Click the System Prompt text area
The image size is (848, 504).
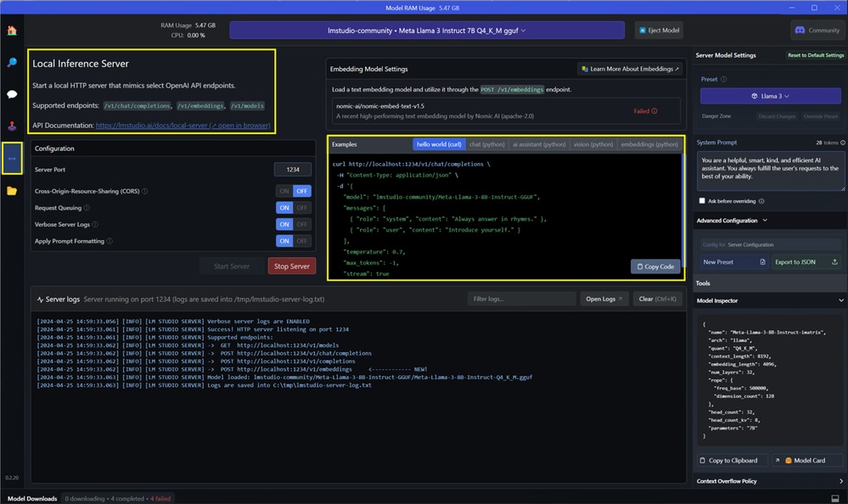point(770,172)
